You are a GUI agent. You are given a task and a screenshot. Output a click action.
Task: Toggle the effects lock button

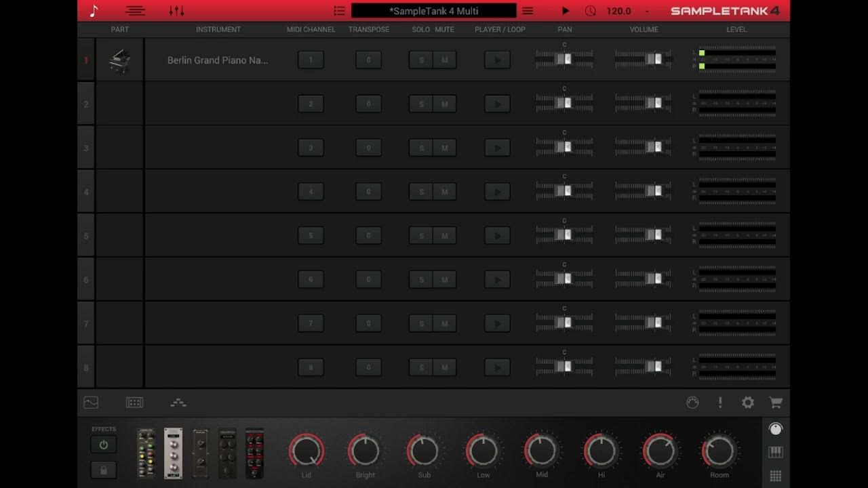pyautogui.click(x=104, y=470)
